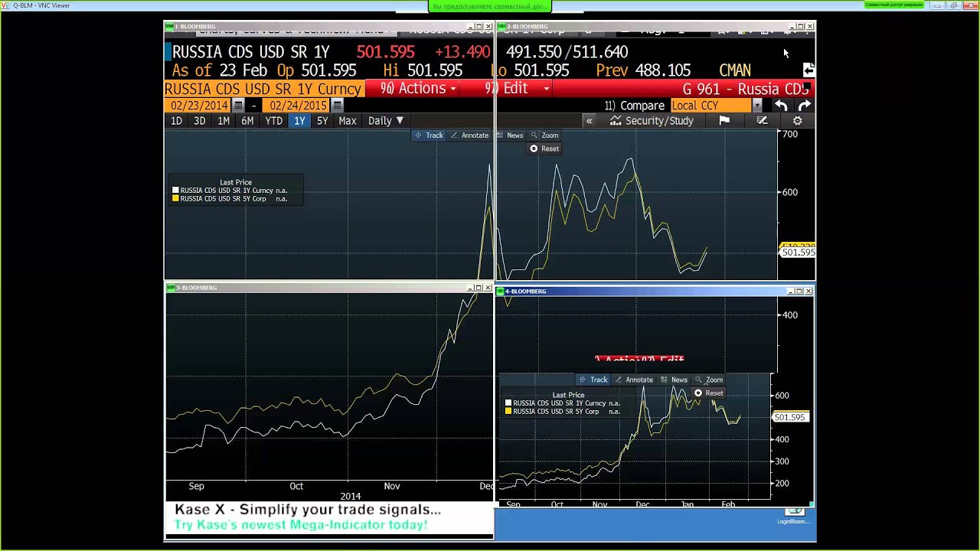Open the end date calendar picker
This screenshot has width=980, height=551.
[337, 106]
